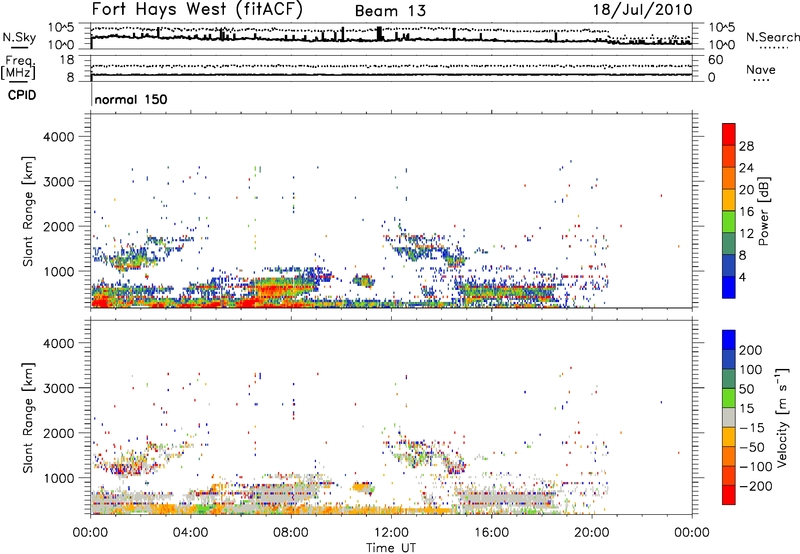Click the solid line sample under "N.Sky"
This screenshot has height=554, width=800.
(x=19, y=48)
